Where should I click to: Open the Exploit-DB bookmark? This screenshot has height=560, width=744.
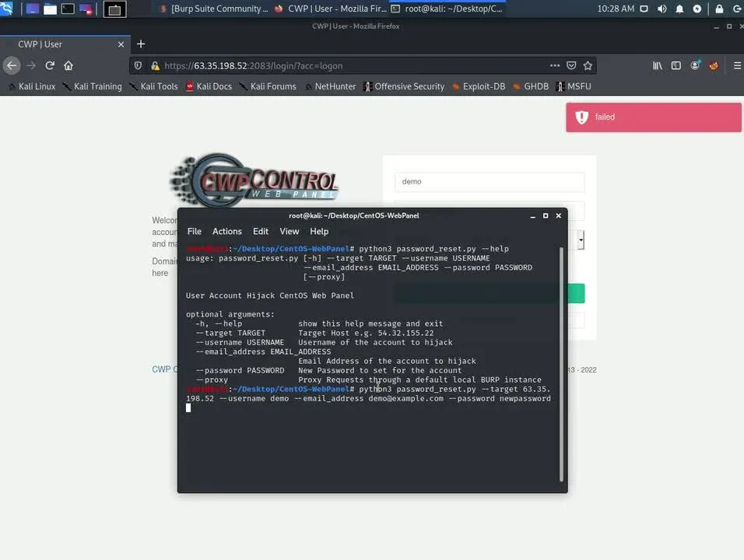[479, 86]
